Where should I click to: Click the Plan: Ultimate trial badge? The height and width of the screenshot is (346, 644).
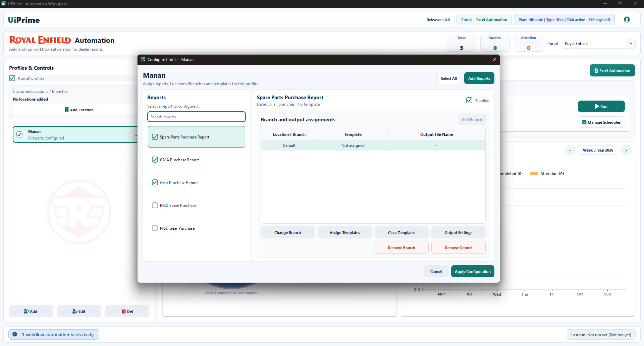[564, 20]
